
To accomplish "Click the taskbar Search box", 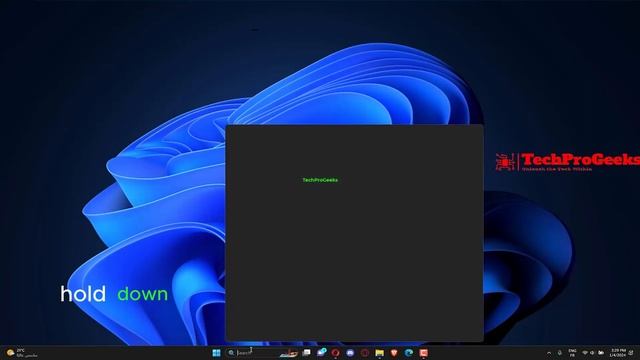I will (x=262, y=353).
